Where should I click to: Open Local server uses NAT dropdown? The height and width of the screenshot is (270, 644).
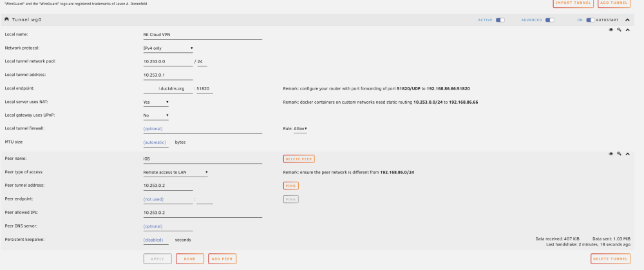coord(156,102)
